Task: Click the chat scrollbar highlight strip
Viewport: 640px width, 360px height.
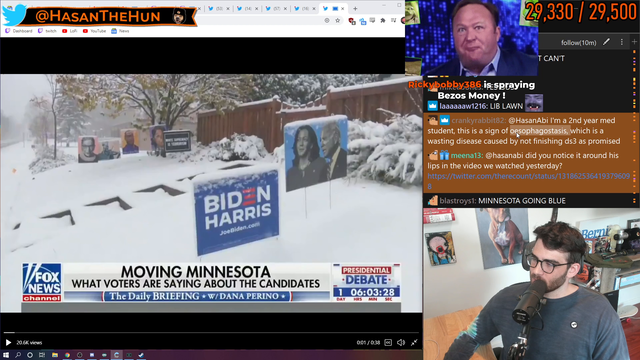Action: click(x=634, y=127)
